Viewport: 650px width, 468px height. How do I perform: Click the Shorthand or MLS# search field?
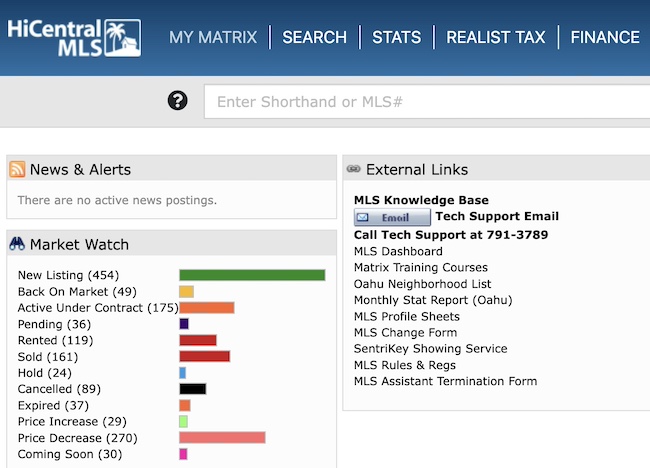tap(427, 102)
